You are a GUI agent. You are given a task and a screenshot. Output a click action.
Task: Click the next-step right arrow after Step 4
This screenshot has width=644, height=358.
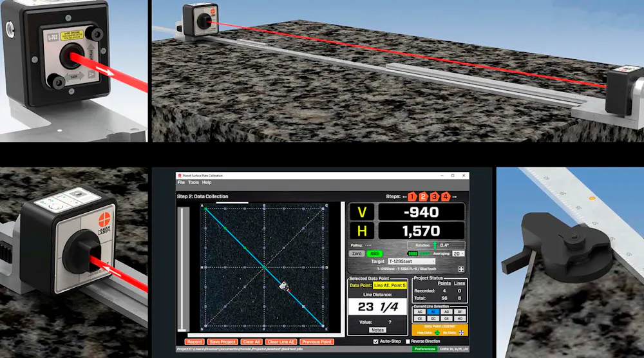click(x=454, y=196)
